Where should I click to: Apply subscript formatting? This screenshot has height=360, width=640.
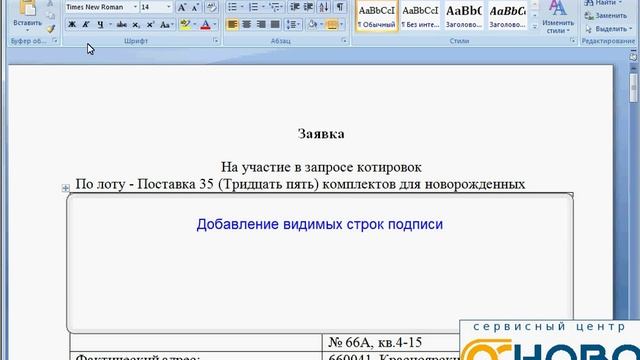[136, 25]
